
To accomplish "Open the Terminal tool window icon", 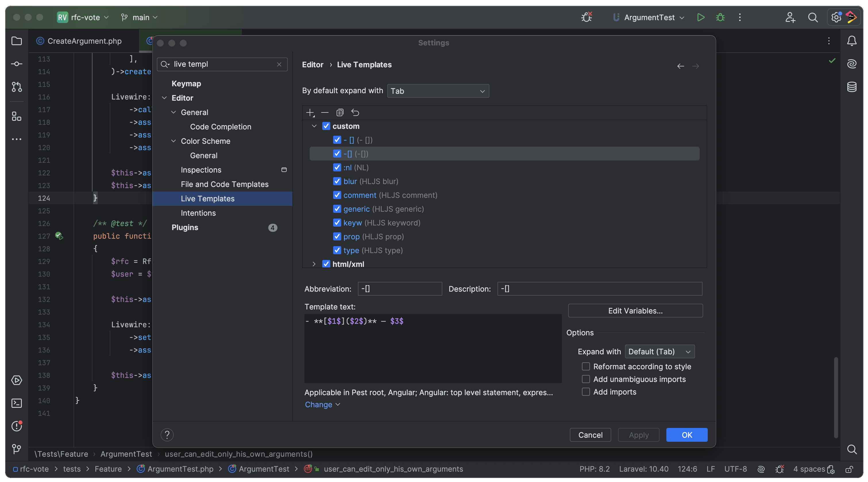I will click(16, 403).
